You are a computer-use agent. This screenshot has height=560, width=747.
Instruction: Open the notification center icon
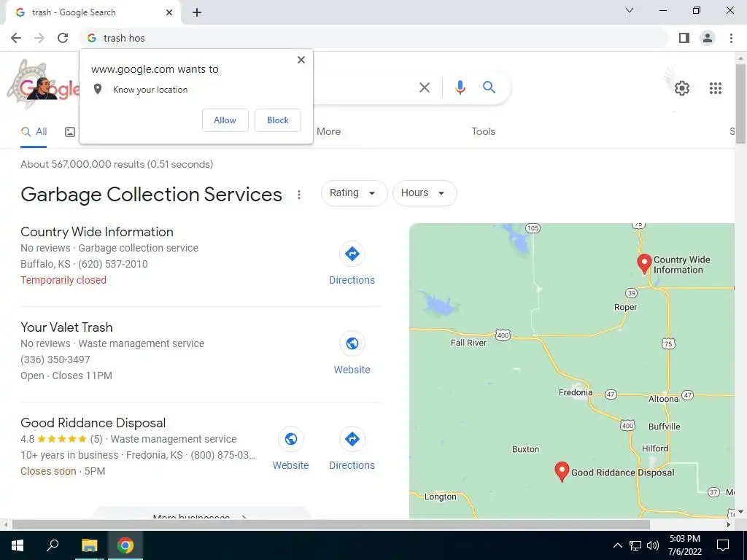[723, 545]
